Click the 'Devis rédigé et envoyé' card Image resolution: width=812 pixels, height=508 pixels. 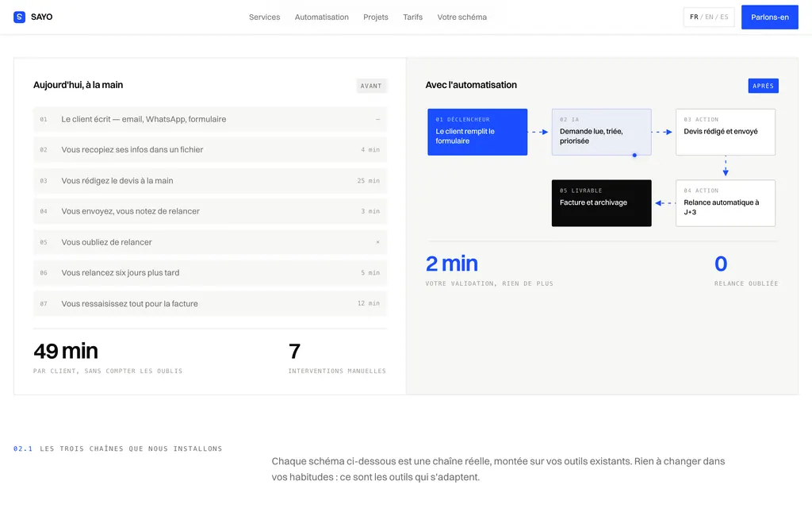(x=725, y=133)
